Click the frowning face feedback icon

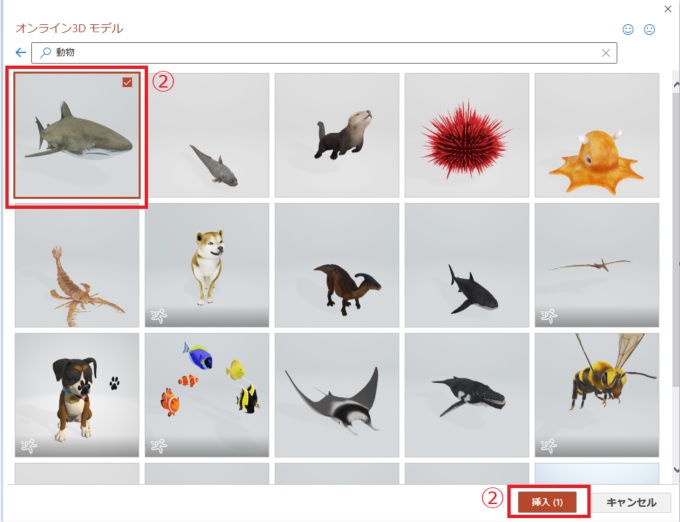click(649, 29)
